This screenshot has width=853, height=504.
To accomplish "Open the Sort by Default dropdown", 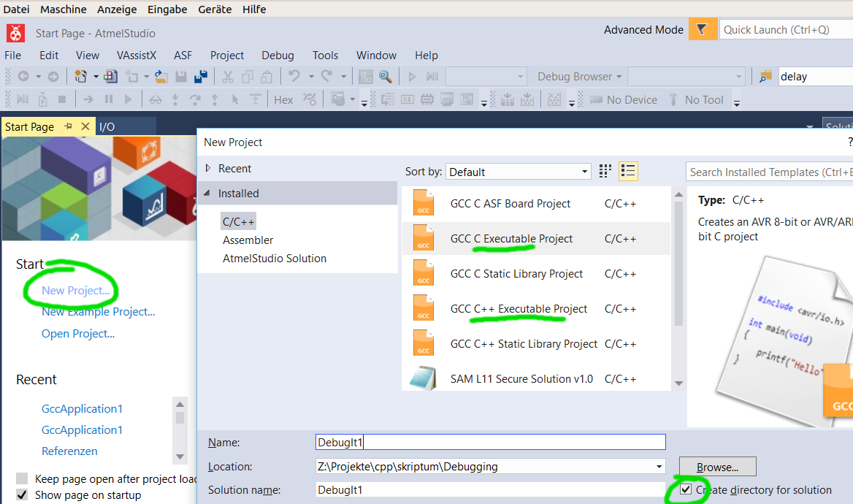I will click(518, 172).
